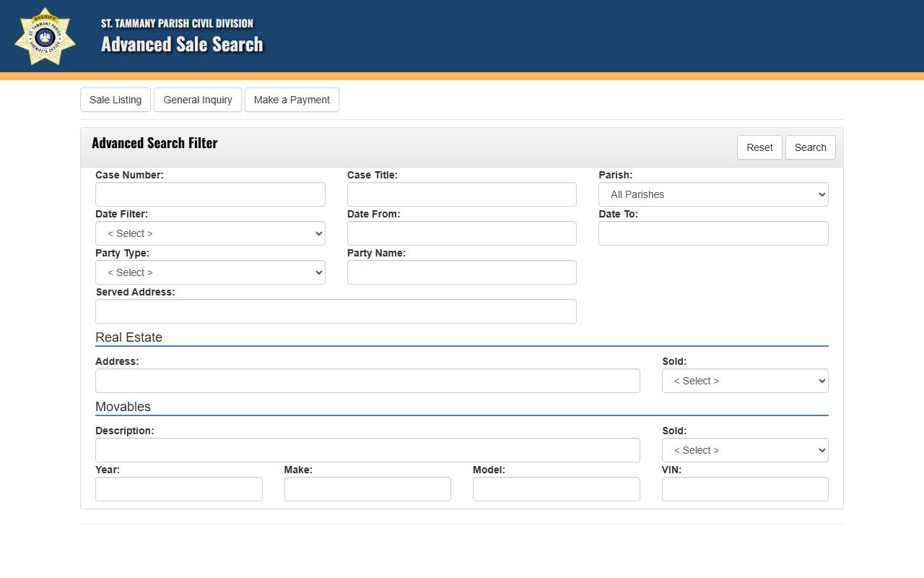
Task: Click the Party Name field
Action: point(462,272)
